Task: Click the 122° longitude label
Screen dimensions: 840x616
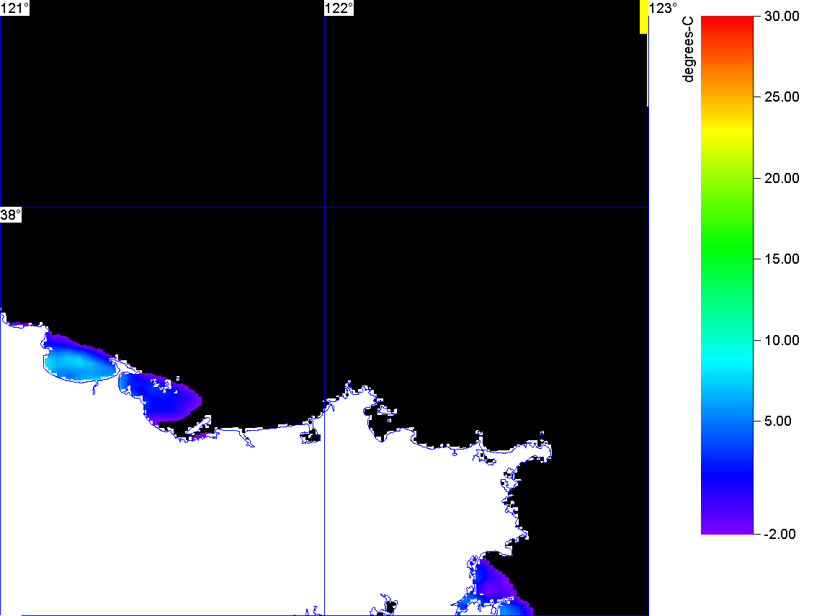Action: [339, 8]
